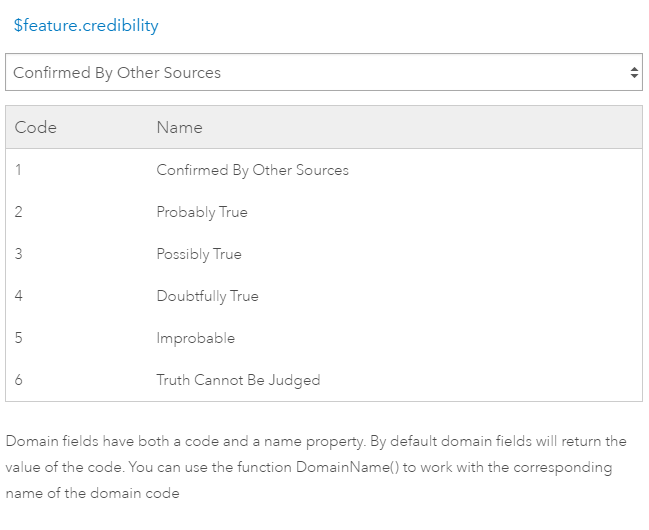The width and height of the screenshot is (649, 530).
Task: Click code 5 in the table
Action: tap(19, 337)
